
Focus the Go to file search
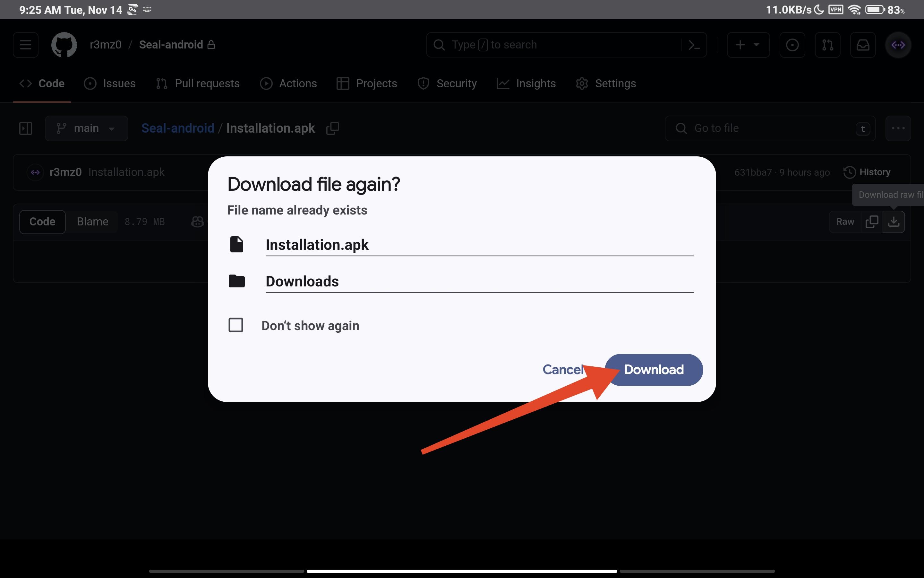tap(770, 128)
